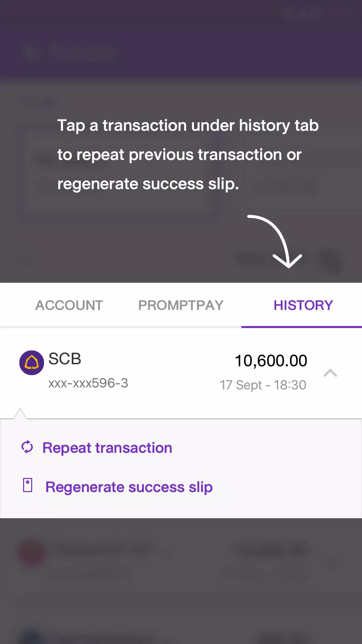Viewport: 362px width, 644px height.
Task: Tap account number xxx-xxx596-3
Action: tap(88, 383)
